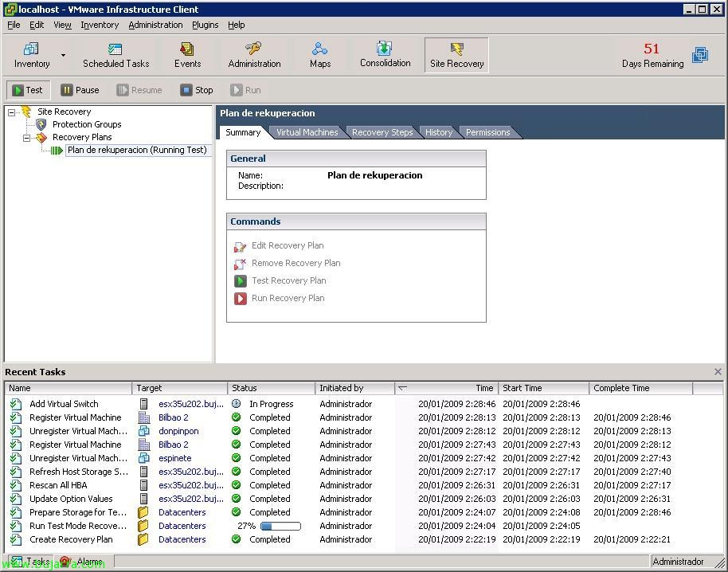This screenshot has width=728, height=572.
Task: Open the Edit menu
Action: point(37,25)
